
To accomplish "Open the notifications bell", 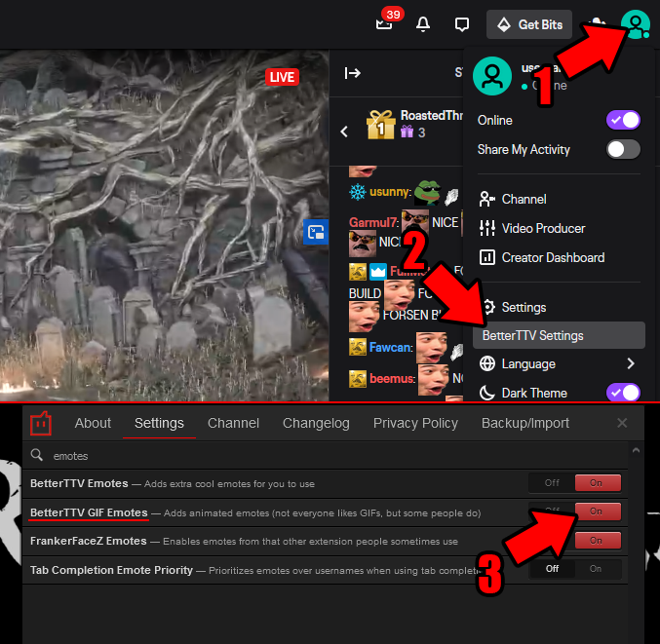I will click(x=422, y=24).
